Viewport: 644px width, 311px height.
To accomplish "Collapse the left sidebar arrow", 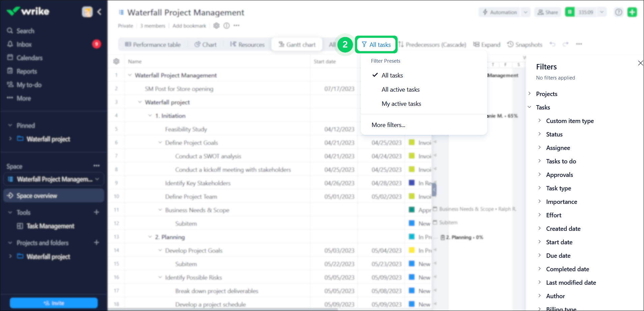I will tap(99, 12).
